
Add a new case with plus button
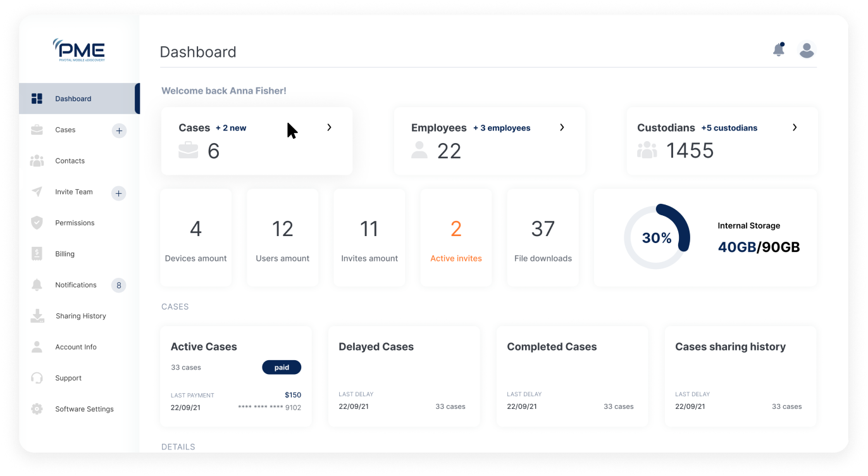coord(119,131)
